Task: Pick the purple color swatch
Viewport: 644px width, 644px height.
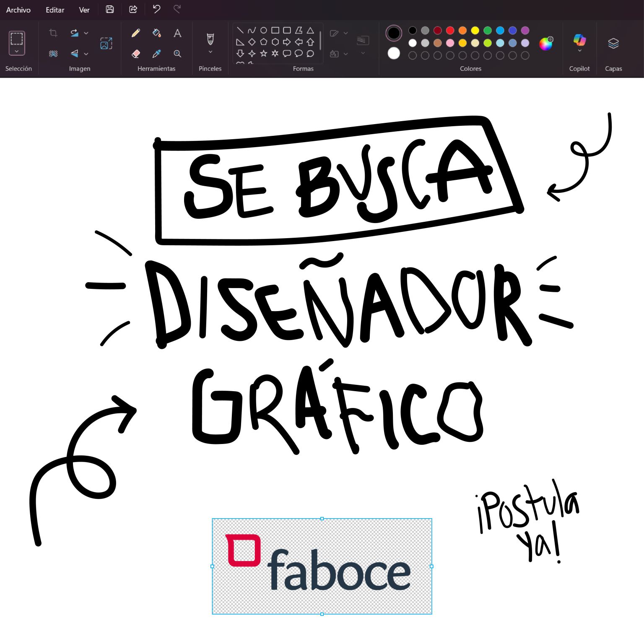Action: pyautogui.click(x=525, y=30)
